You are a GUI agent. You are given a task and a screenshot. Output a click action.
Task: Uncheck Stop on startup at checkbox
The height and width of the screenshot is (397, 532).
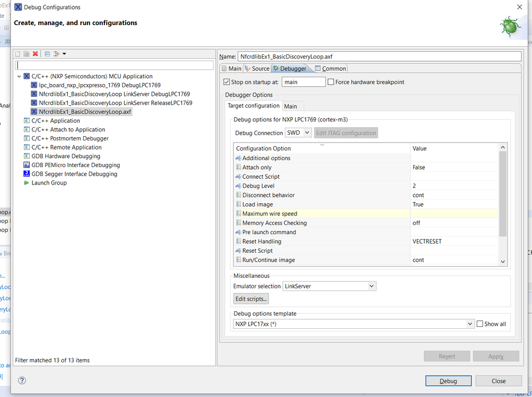click(227, 82)
